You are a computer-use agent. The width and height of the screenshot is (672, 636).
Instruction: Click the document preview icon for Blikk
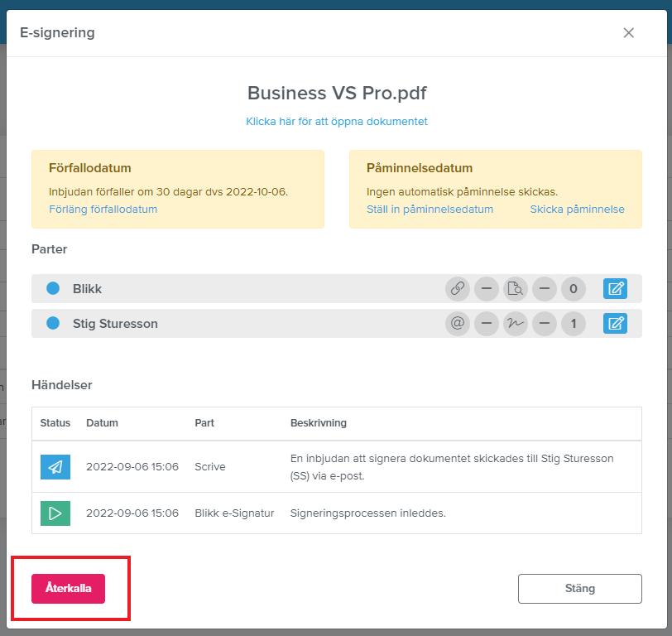(515, 289)
